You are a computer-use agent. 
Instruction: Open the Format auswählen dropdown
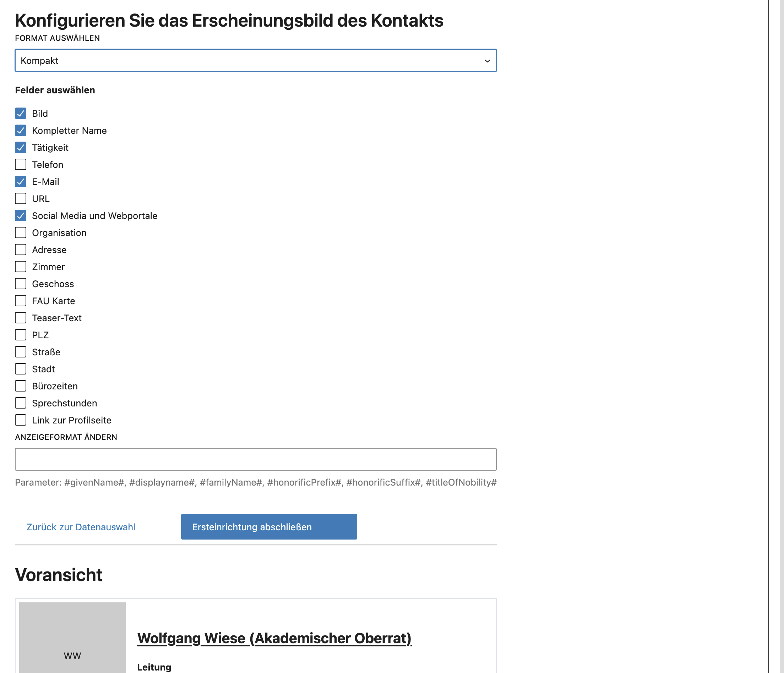pyautogui.click(x=255, y=61)
